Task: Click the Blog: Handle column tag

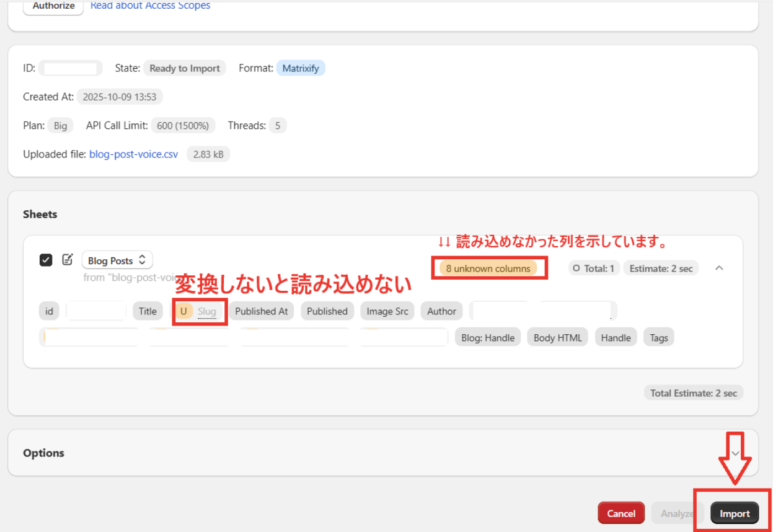Action: click(x=488, y=338)
